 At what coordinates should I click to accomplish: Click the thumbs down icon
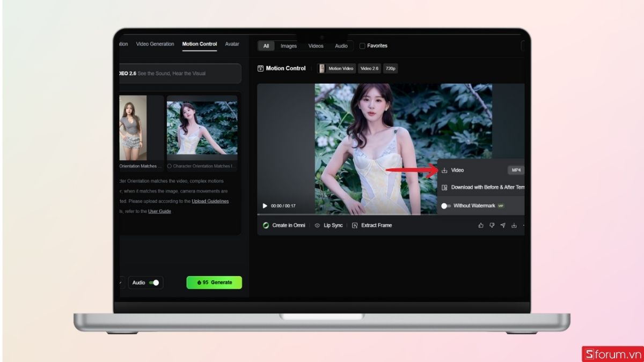pos(491,225)
